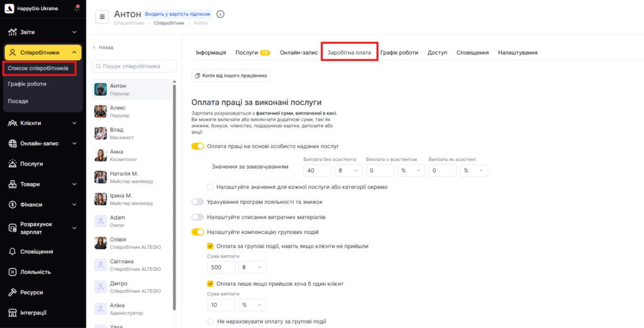Click the Інтеграції icon in sidebar

13,312
